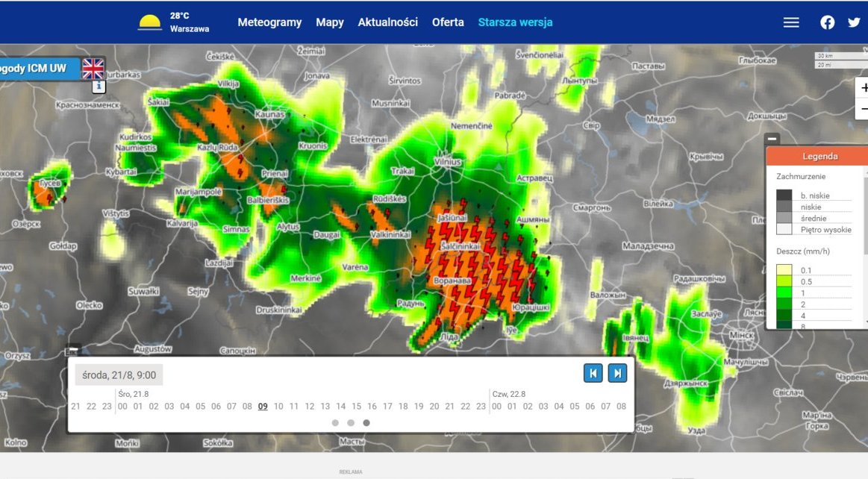Viewport: 868px width, 479px height.
Task: Click the ICM UW weather title banner
Action: pos(40,69)
